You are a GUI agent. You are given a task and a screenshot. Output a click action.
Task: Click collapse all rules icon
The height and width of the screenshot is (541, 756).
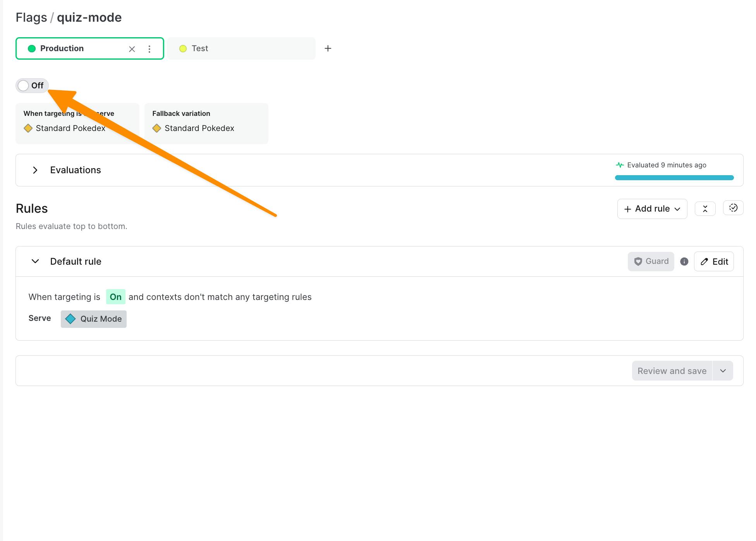[705, 209]
